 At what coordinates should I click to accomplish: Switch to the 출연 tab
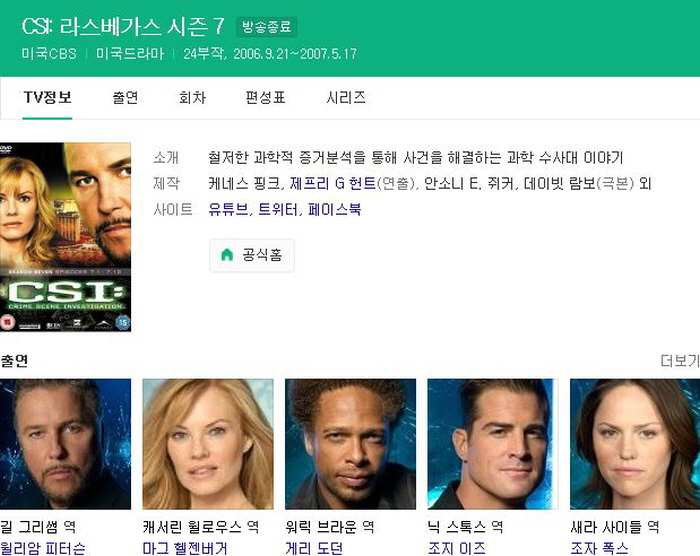(x=125, y=97)
